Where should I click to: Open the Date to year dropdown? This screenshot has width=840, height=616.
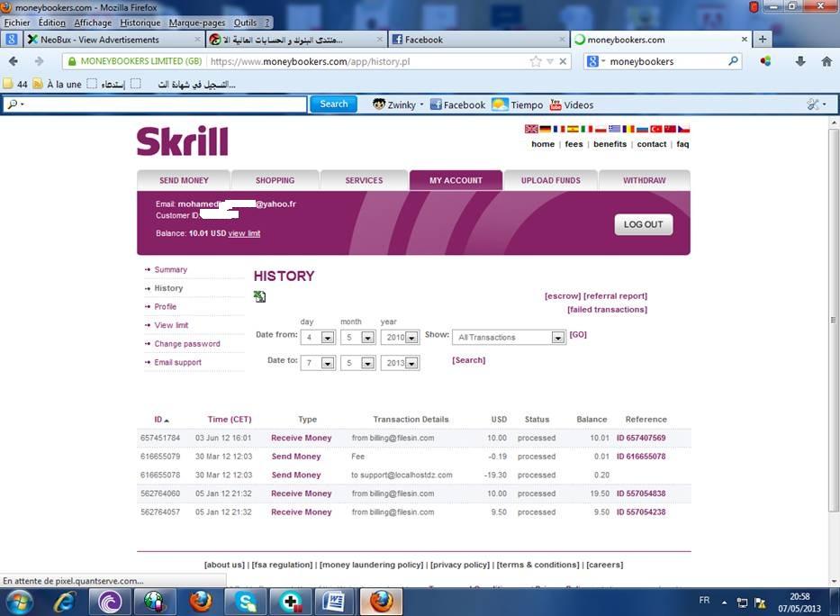point(411,363)
